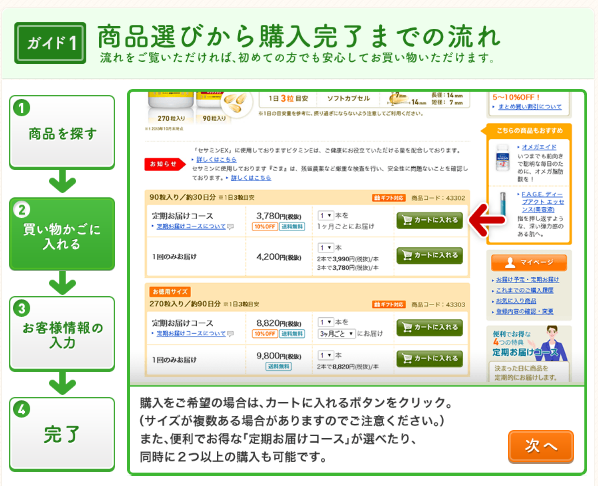
Task: Select step 3 お客様情報の入力
Action: pyautogui.click(x=62, y=333)
